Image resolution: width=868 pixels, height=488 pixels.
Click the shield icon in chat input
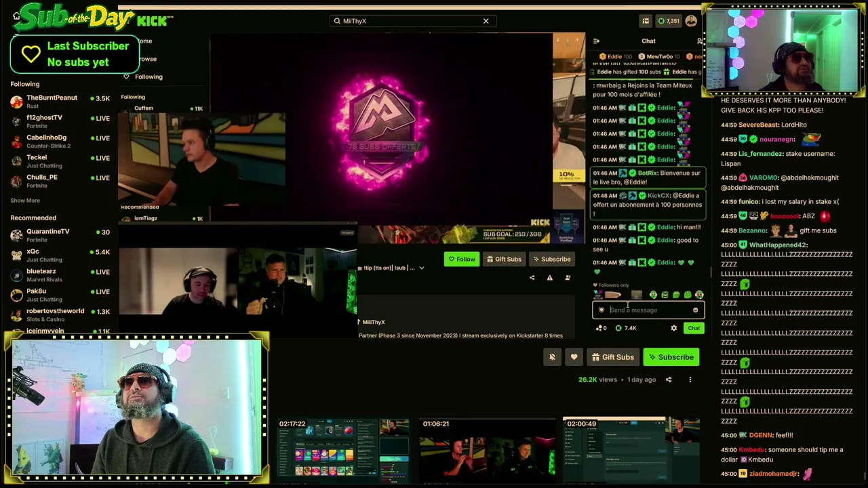coord(601,310)
